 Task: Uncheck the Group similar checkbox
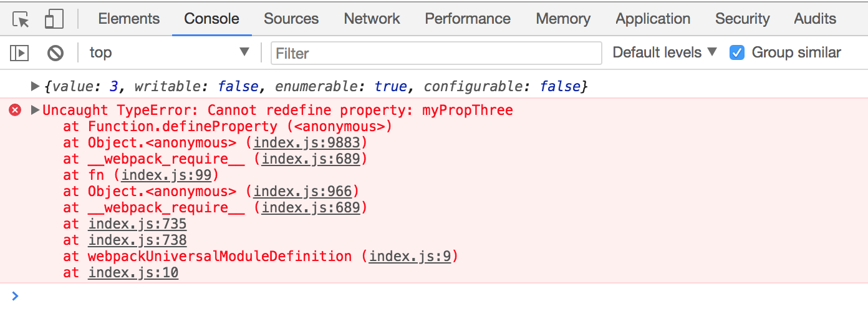(737, 52)
